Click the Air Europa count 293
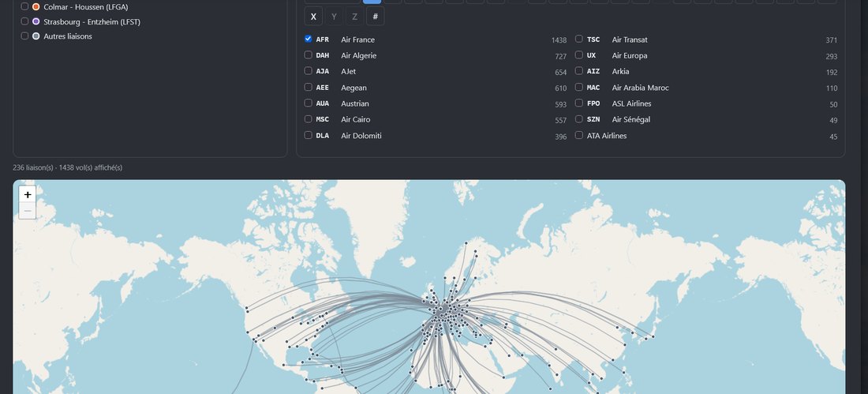This screenshot has width=868, height=394. [x=832, y=57]
